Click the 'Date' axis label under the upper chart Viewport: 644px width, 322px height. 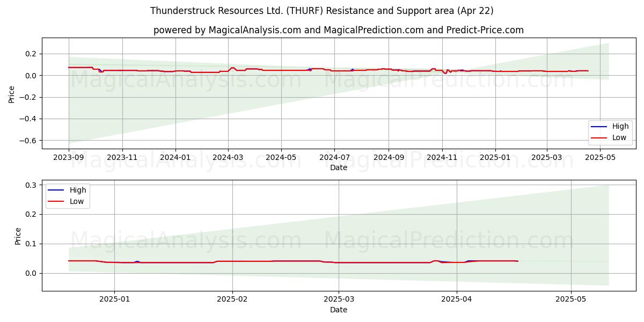coord(339,167)
